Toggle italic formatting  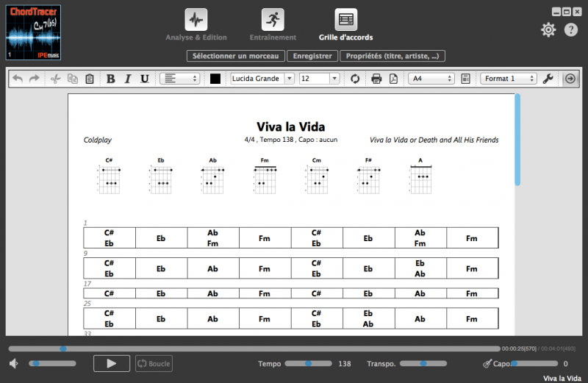pos(128,79)
